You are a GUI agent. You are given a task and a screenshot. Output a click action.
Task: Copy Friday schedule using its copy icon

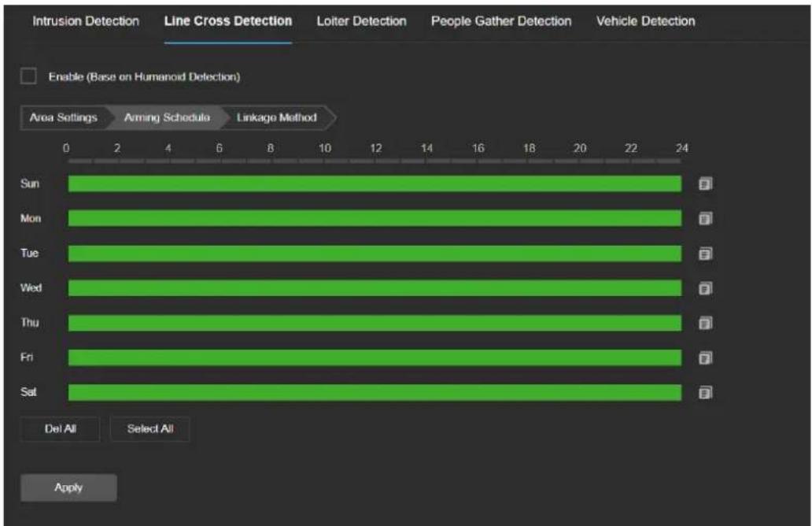[705, 357]
